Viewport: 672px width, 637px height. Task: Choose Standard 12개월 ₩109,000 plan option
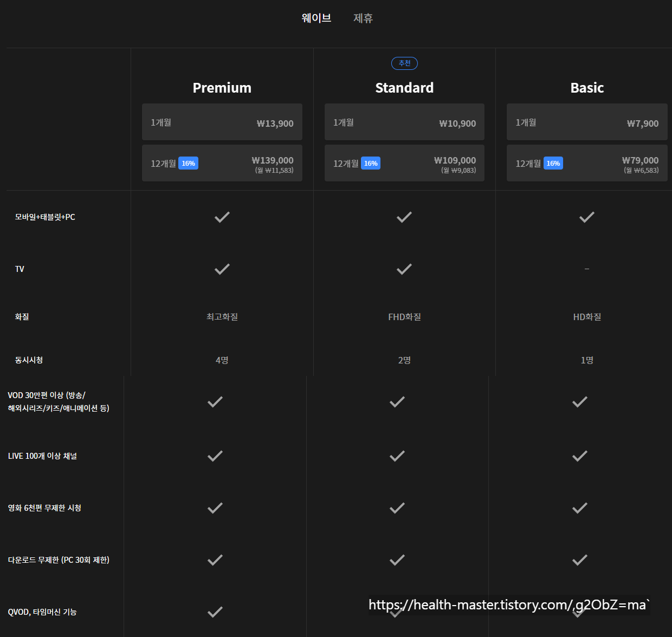pos(404,163)
